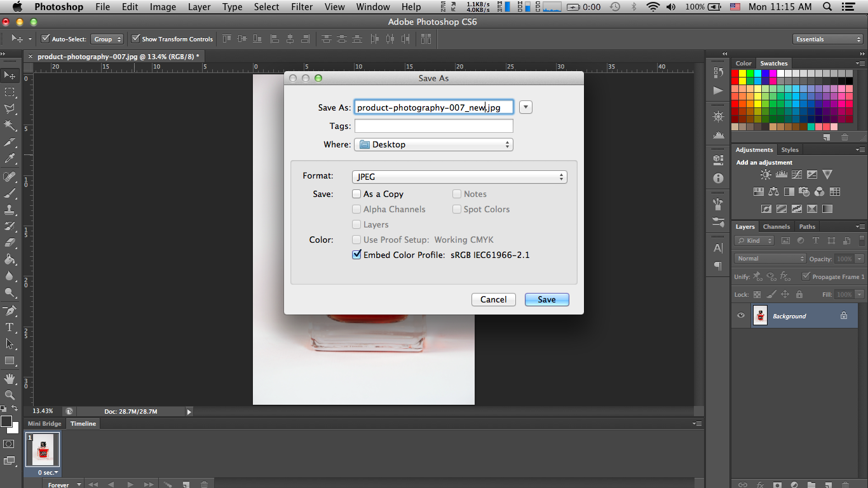Switch to the Mini Bridge tab

44,424
